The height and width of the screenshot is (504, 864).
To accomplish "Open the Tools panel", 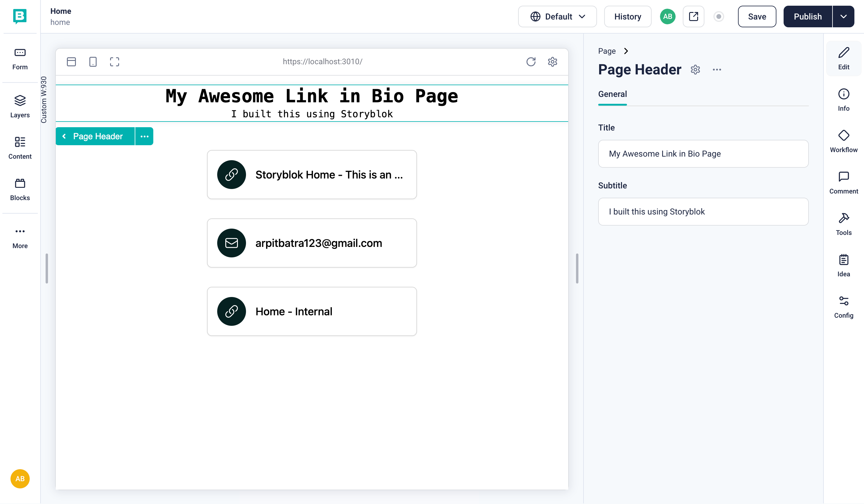I will click(843, 224).
